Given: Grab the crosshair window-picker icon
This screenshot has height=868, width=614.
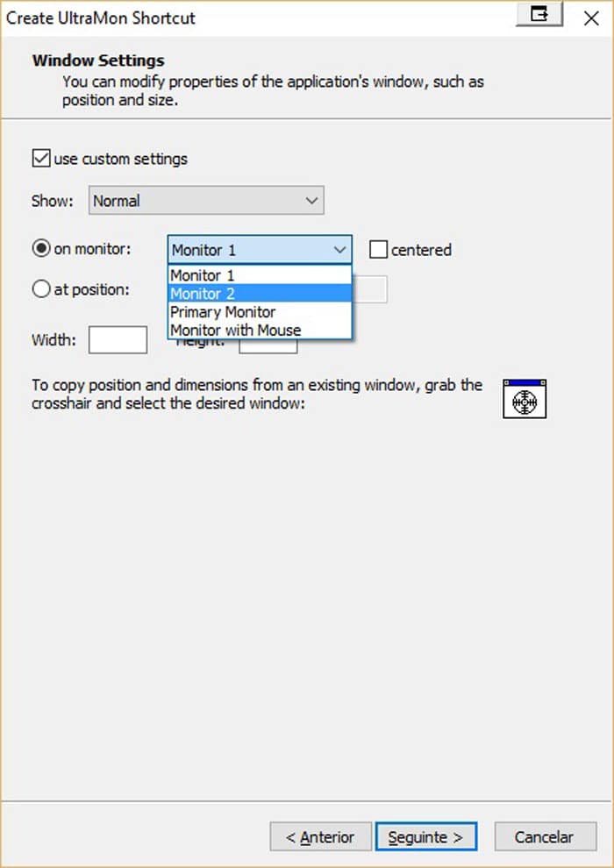Looking at the screenshot, I should 525,399.
